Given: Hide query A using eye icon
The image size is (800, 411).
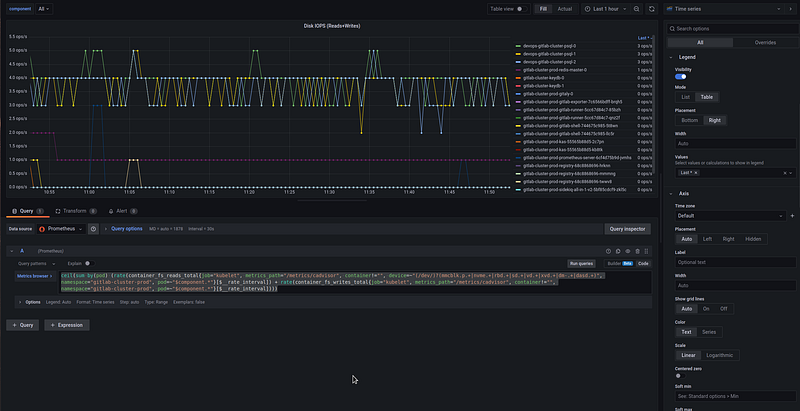Looking at the screenshot, I should 628,251.
